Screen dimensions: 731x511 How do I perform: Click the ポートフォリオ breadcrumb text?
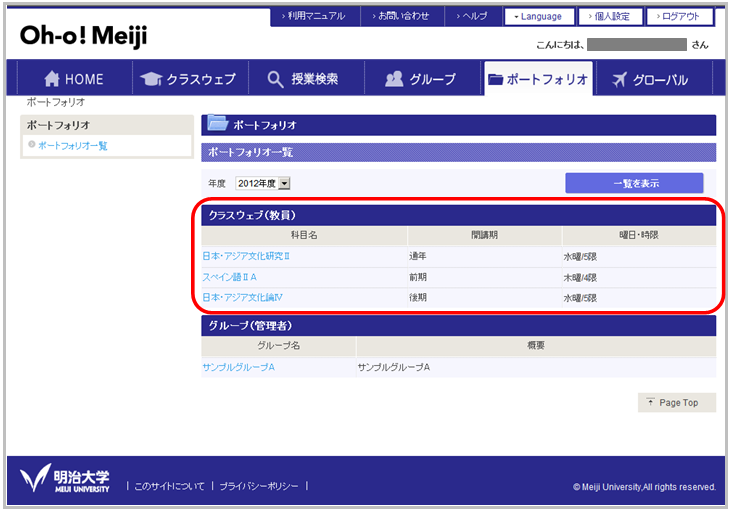click(x=55, y=102)
